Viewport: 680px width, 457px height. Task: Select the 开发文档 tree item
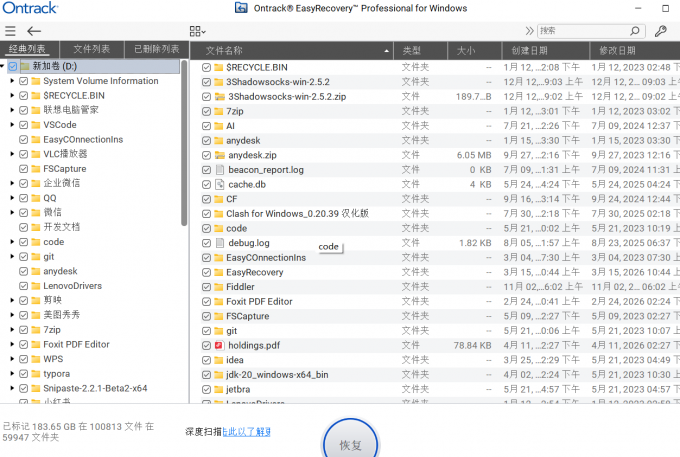62,227
